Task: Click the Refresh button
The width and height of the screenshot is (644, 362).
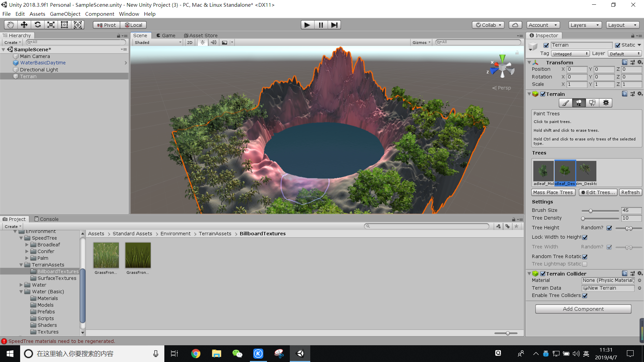Action: coord(630,192)
